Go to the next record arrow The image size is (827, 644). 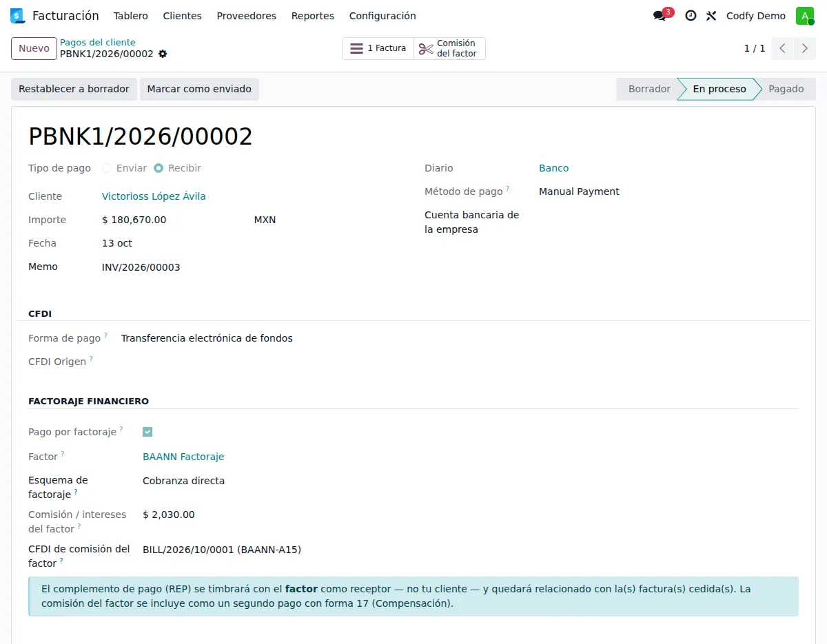[805, 48]
